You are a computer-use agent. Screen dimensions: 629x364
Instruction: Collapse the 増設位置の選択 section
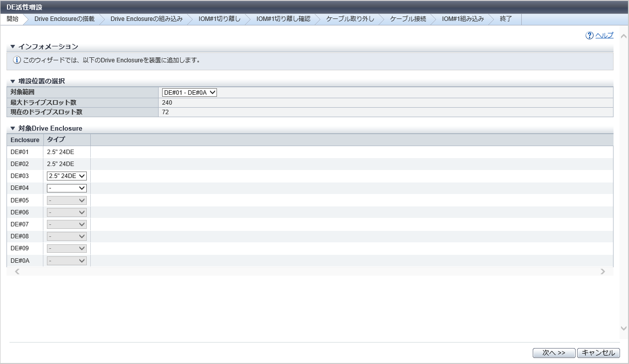pos(13,81)
